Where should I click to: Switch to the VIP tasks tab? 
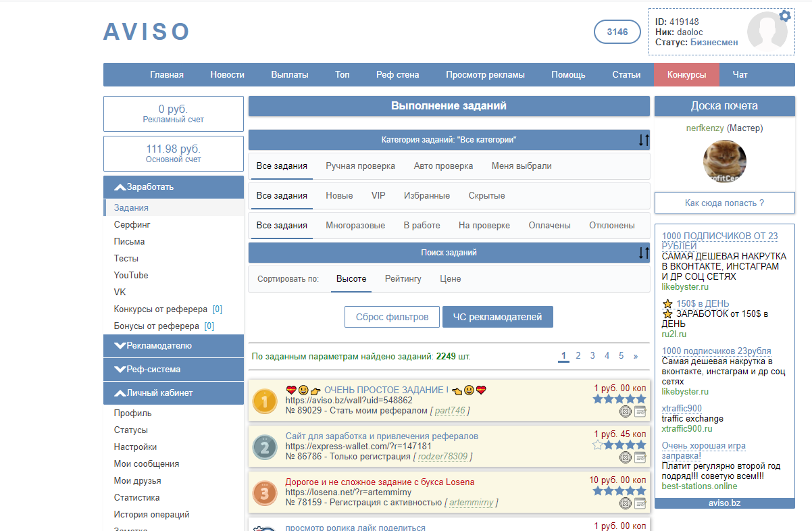[378, 195]
